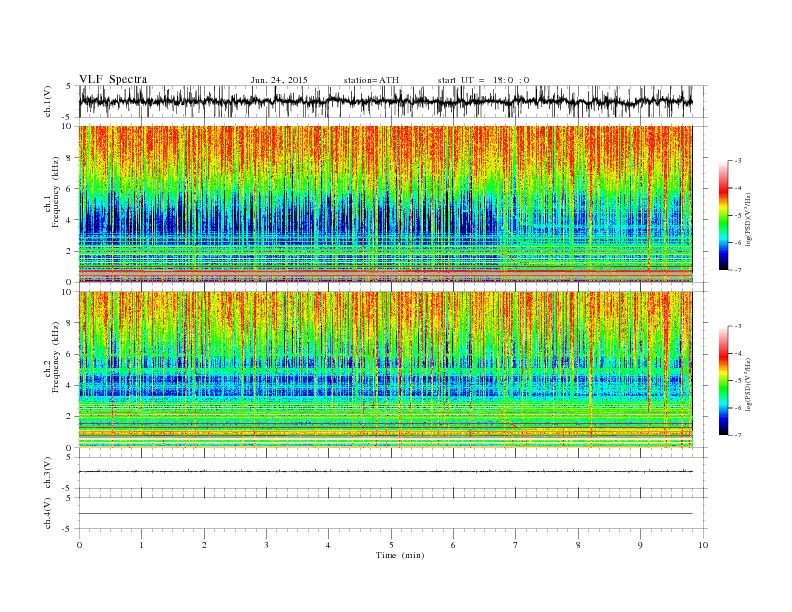Click time axis tick label "3"

[x=266, y=545]
